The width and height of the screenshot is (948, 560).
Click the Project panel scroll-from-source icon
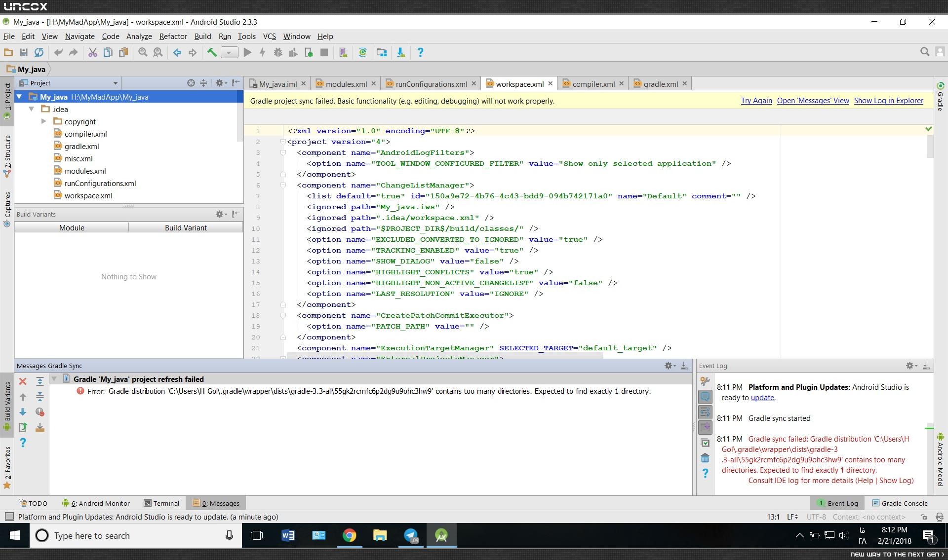(x=191, y=83)
